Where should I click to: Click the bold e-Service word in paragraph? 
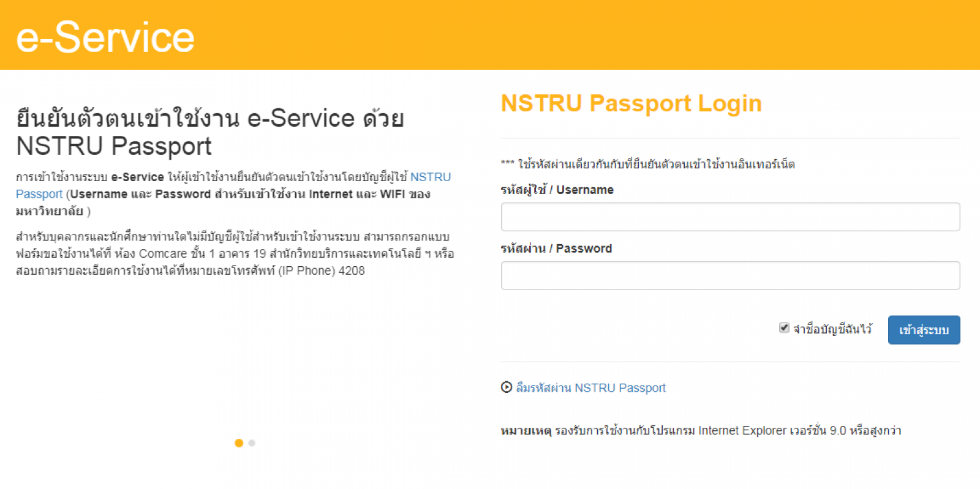point(137,177)
